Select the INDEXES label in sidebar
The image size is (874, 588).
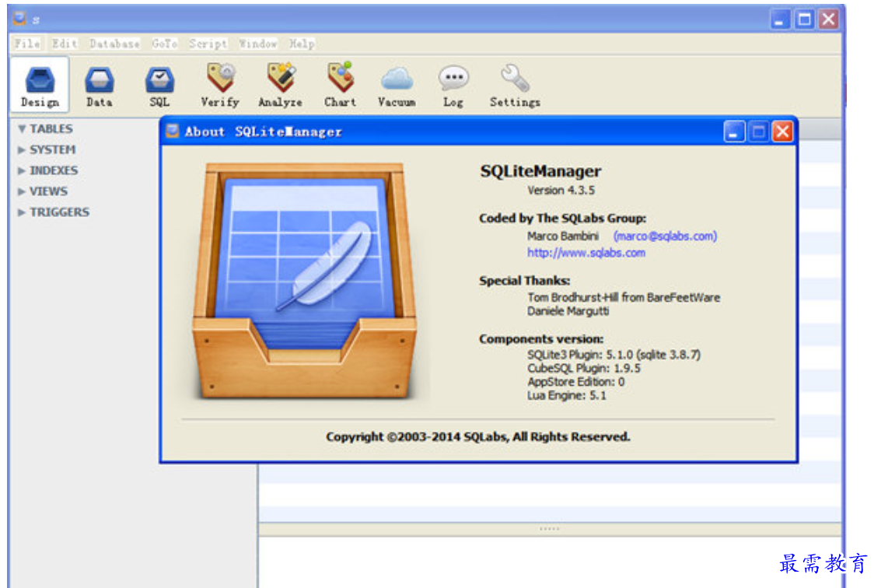pyautogui.click(x=54, y=170)
